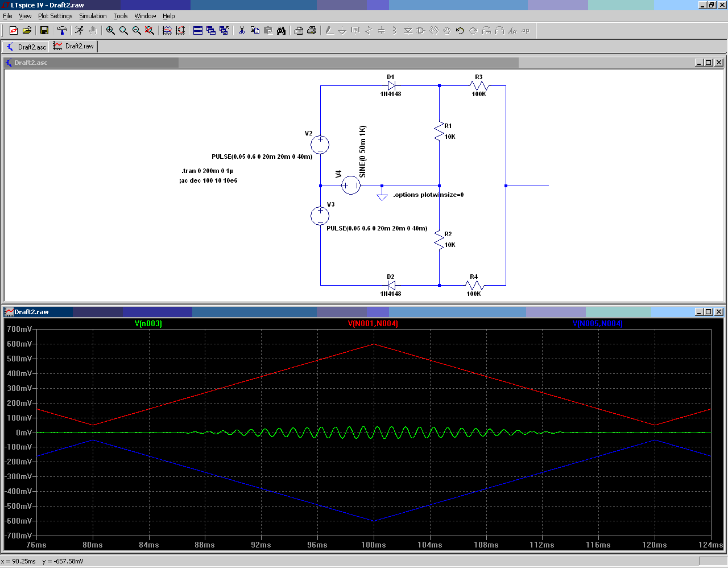Screen dimensions: 728x568
Task: Click the Zoom Out magnifier icon
Action: tap(136, 31)
